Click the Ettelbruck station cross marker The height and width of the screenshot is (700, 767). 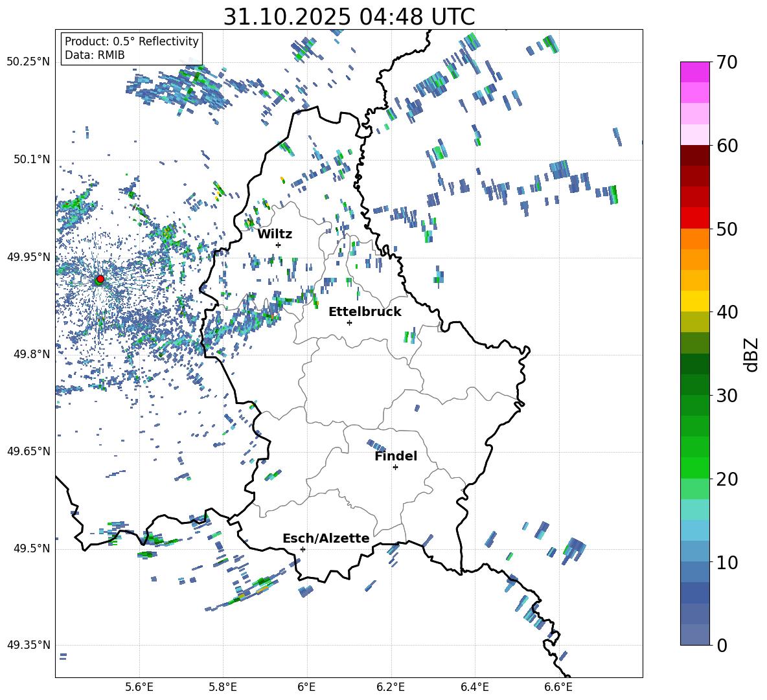click(x=349, y=322)
